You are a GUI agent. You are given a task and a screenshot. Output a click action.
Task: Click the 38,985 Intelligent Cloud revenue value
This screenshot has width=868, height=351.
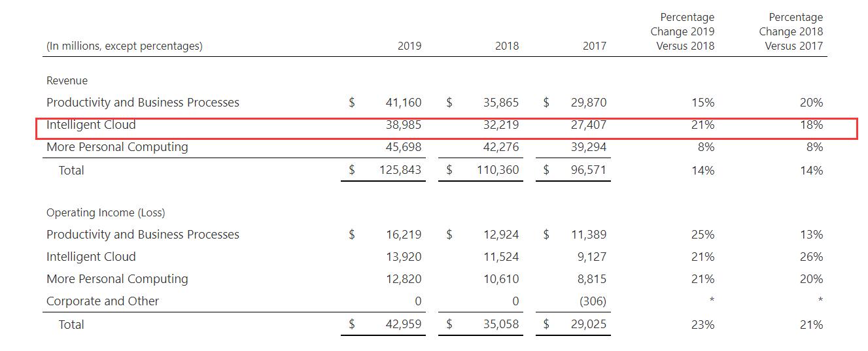404,125
